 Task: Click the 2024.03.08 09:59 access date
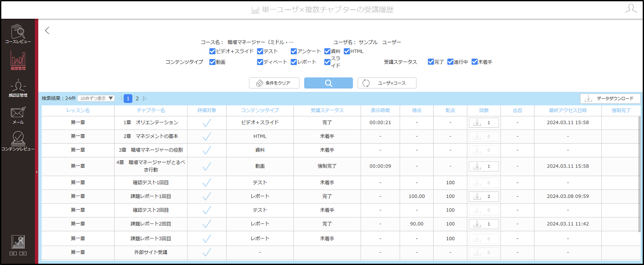[568, 197]
